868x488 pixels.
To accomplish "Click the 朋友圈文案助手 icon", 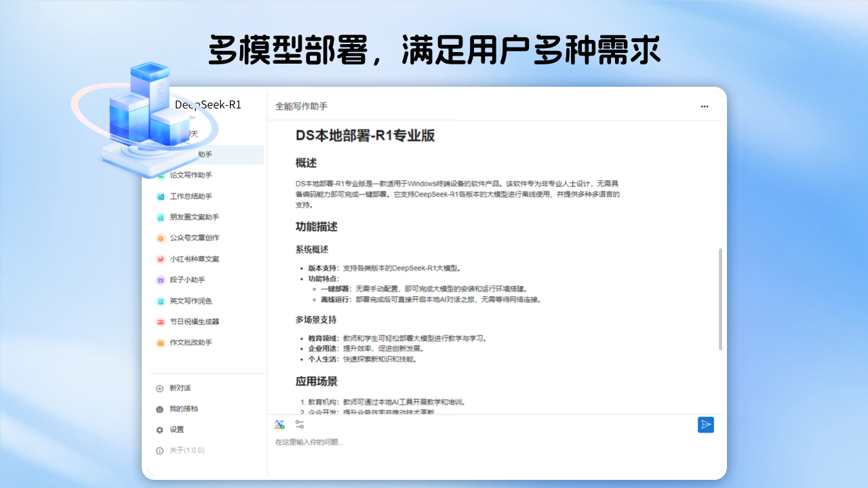I will (161, 218).
